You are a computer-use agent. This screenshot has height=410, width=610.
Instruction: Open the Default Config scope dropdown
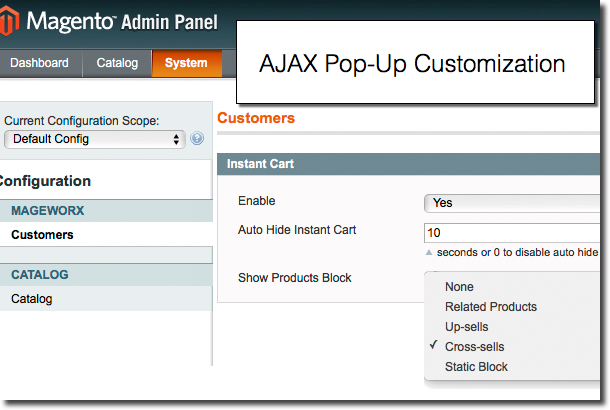[95, 139]
